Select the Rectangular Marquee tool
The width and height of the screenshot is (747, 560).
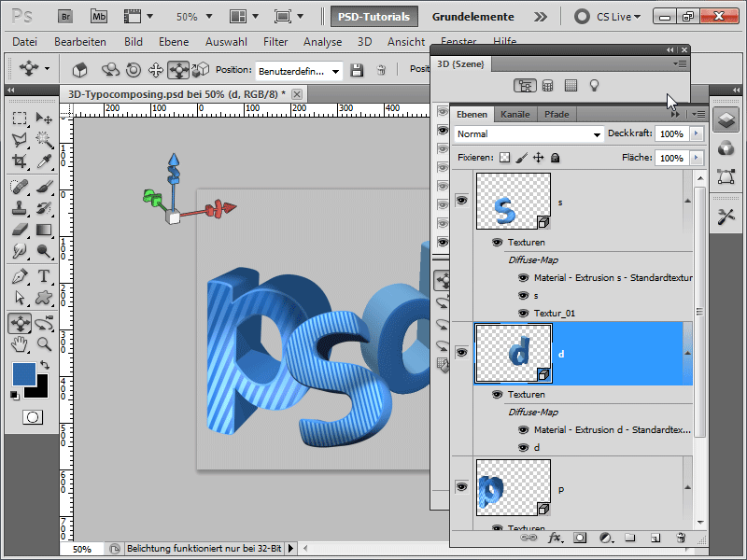click(x=20, y=118)
